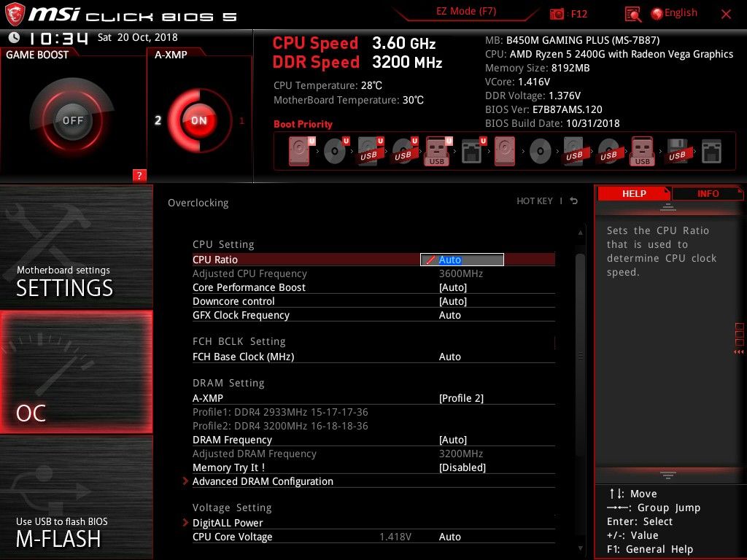Viewport: 747px width, 560px height.
Task: Open the M-FLASH BIOS flash section
Action: pos(76,497)
